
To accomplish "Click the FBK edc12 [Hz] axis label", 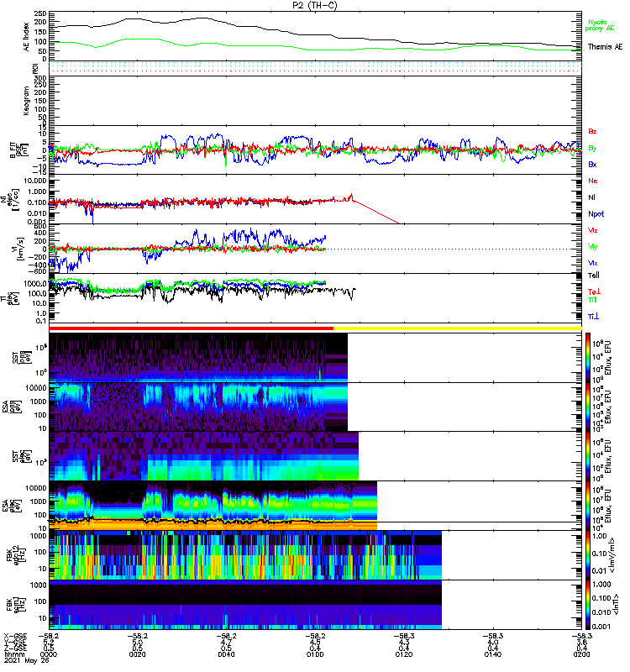I will pos(16,555).
